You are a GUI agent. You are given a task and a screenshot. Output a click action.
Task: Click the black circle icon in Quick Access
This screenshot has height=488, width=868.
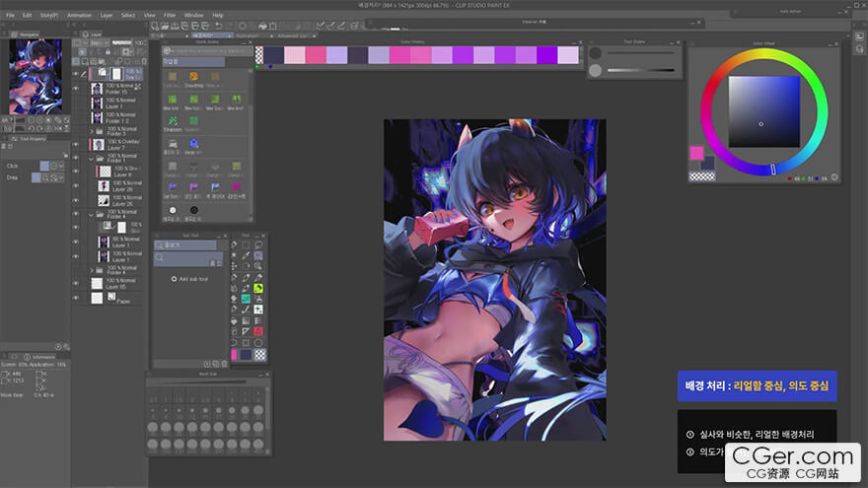click(193, 210)
